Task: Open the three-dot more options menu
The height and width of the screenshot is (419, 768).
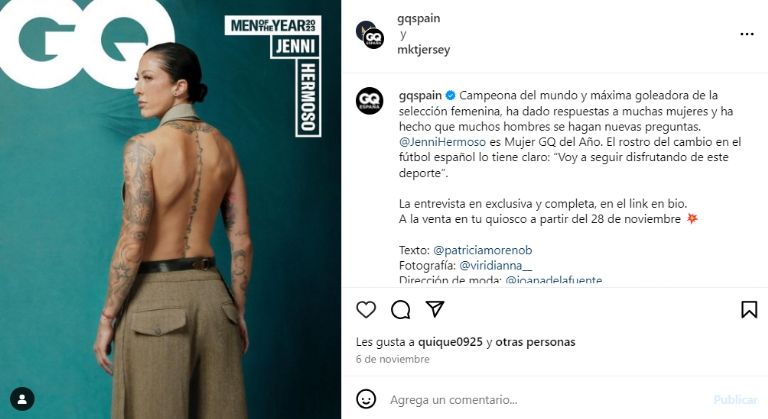Action: 747,34
